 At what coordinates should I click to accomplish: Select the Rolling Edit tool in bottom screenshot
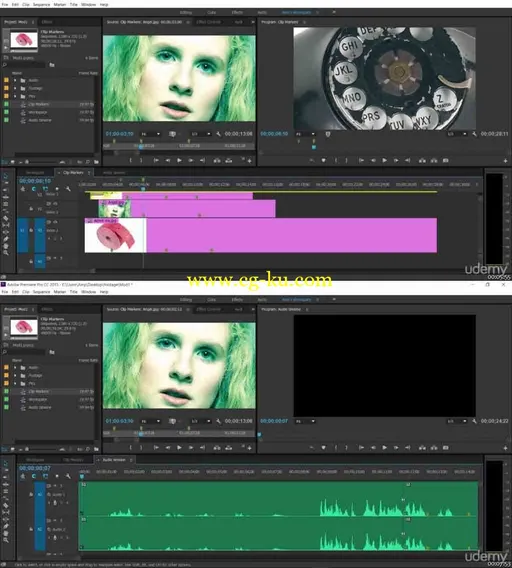coord(5,491)
